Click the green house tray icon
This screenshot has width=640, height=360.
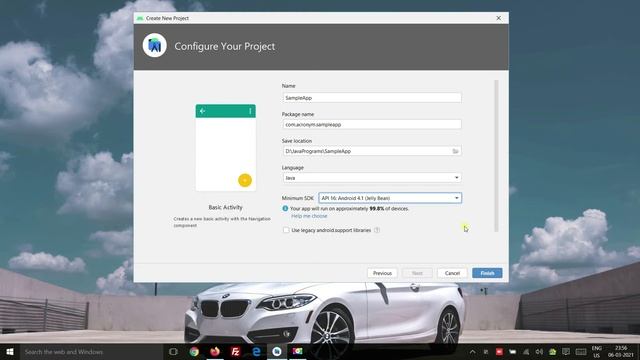[553, 351]
